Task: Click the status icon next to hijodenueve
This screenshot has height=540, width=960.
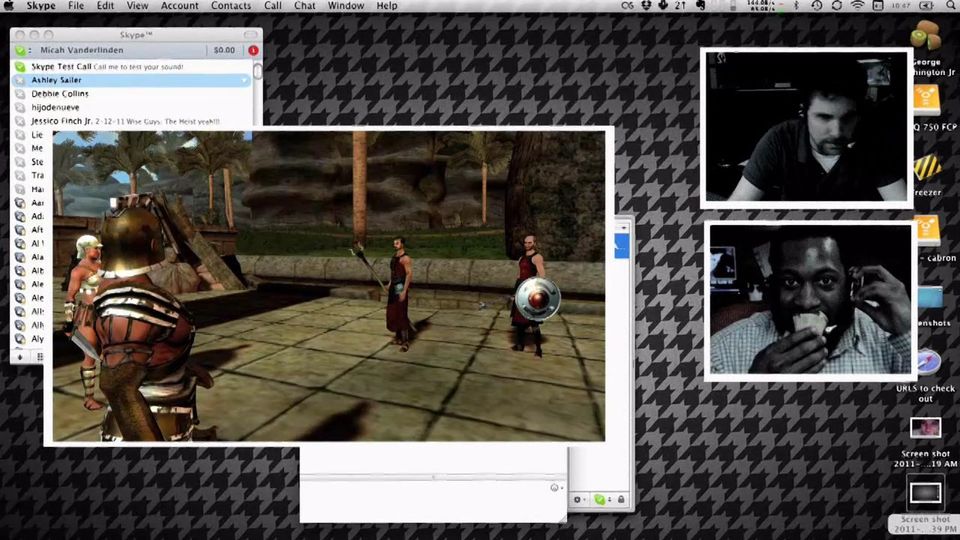Action: [x=20, y=107]
